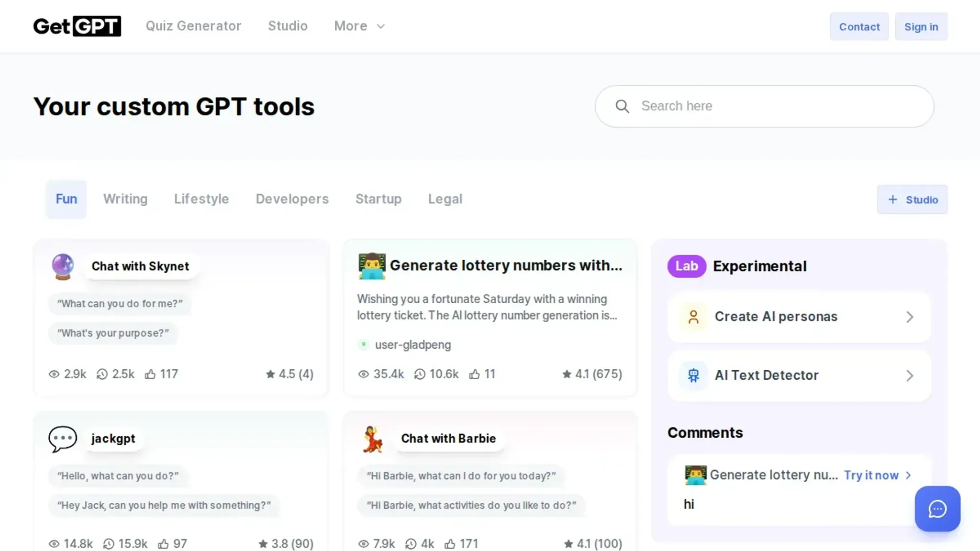
Task: Click the history icon next to 15.9k
Action: pos(109,544)
